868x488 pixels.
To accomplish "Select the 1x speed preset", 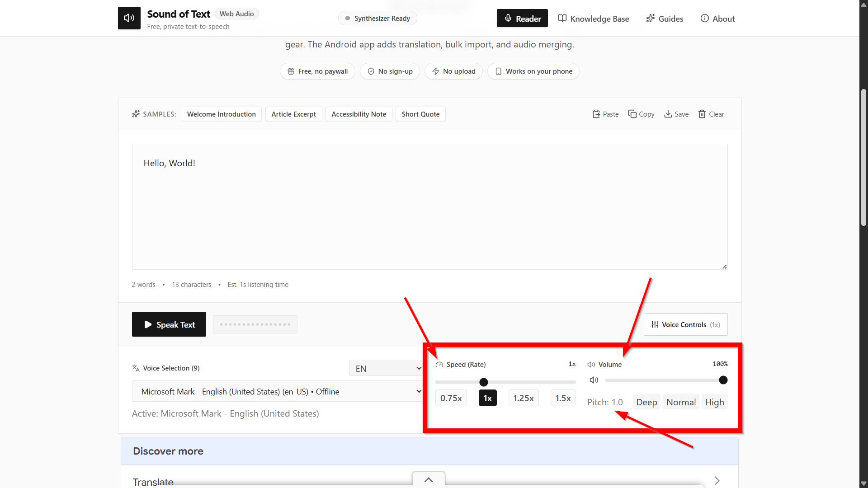I will point(488,398).
